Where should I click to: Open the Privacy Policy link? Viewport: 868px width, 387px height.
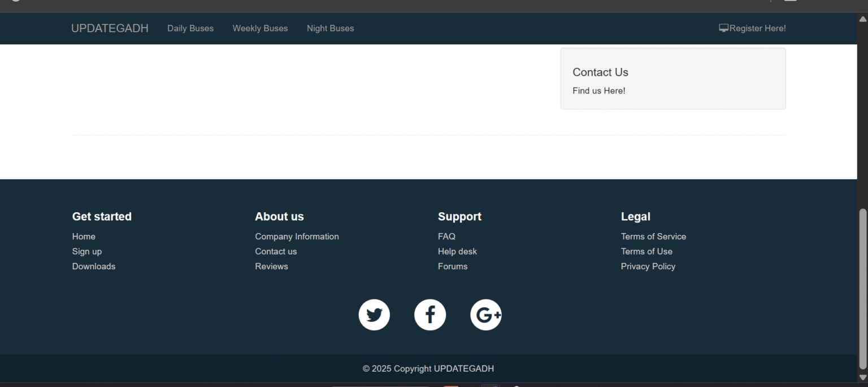[x=648, y=266]
